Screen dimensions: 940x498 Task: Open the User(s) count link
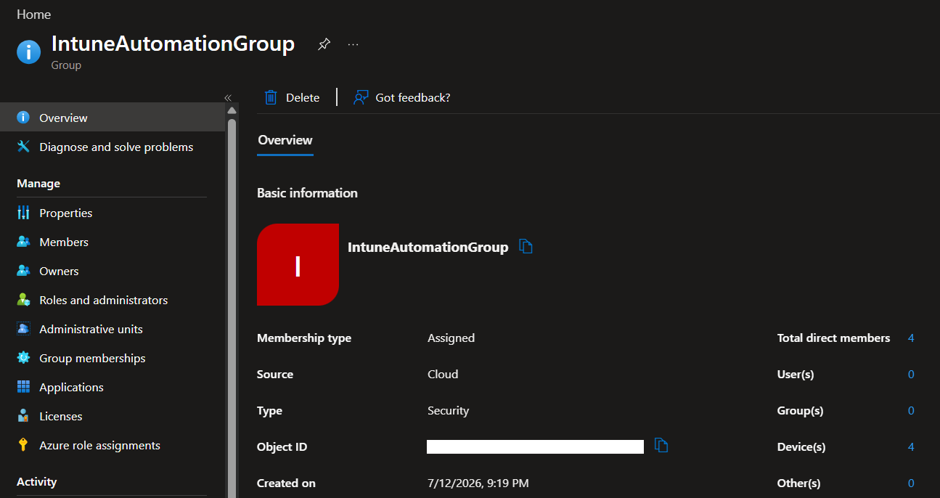(911, 375)
